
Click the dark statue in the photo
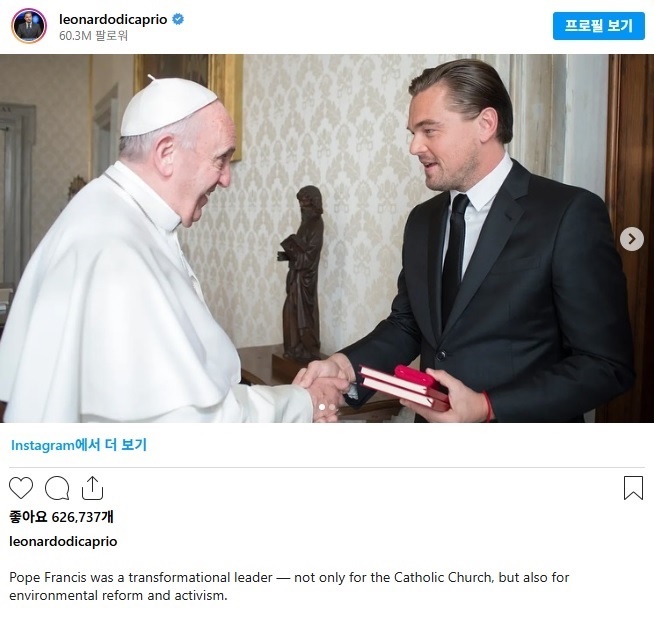[x=302, y=270]
